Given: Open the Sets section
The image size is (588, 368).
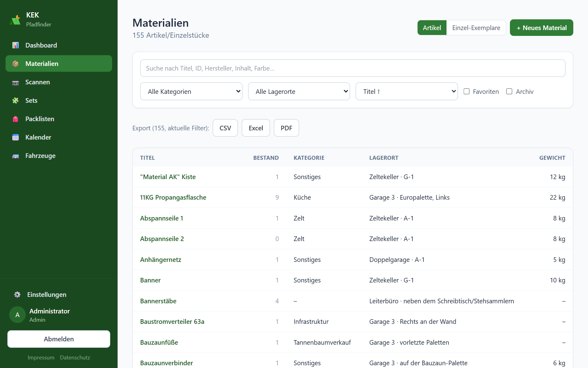Looking at the screenshot, I should coord(59,101).
